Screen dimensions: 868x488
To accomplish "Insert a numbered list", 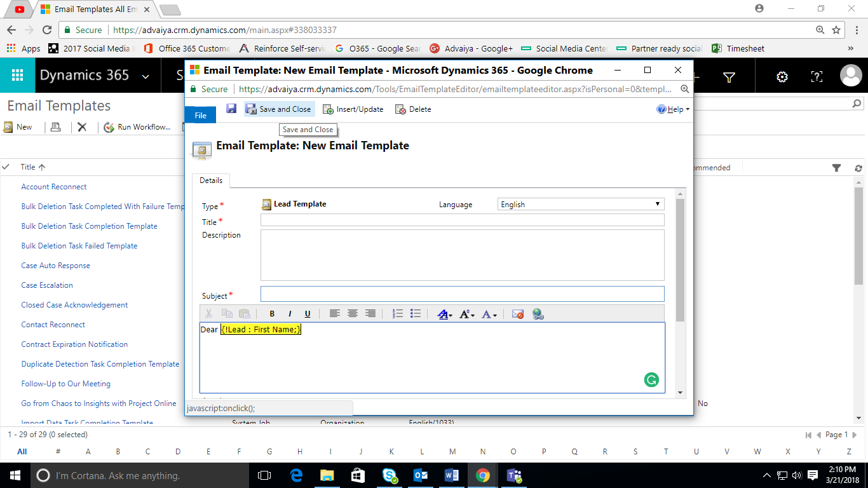I will click(398, 314).
